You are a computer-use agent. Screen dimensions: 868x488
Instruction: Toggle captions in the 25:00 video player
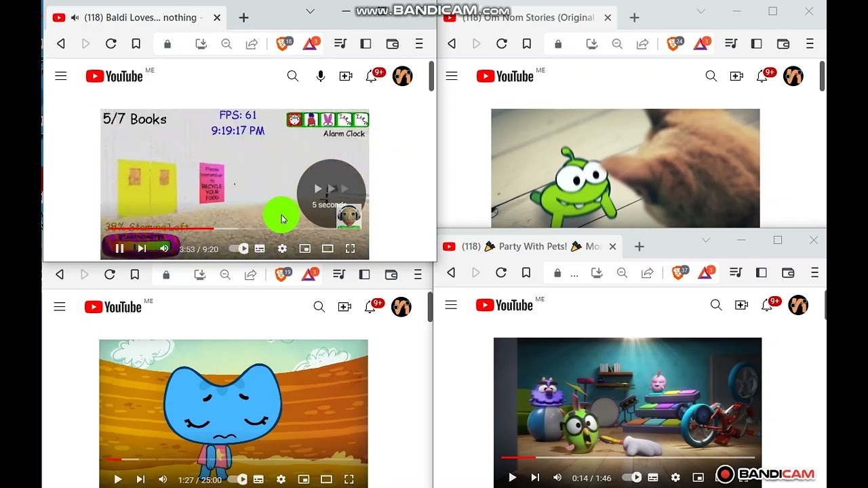tap(258, 479)
